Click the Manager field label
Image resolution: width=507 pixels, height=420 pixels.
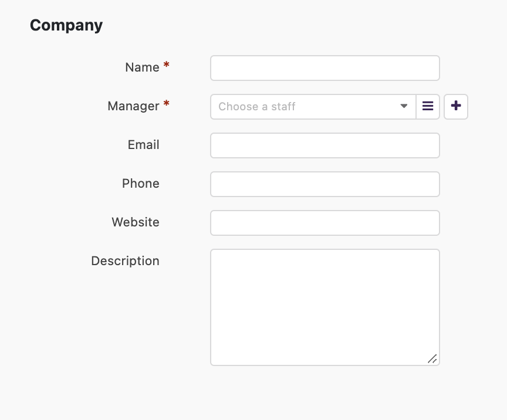[133, 106]
